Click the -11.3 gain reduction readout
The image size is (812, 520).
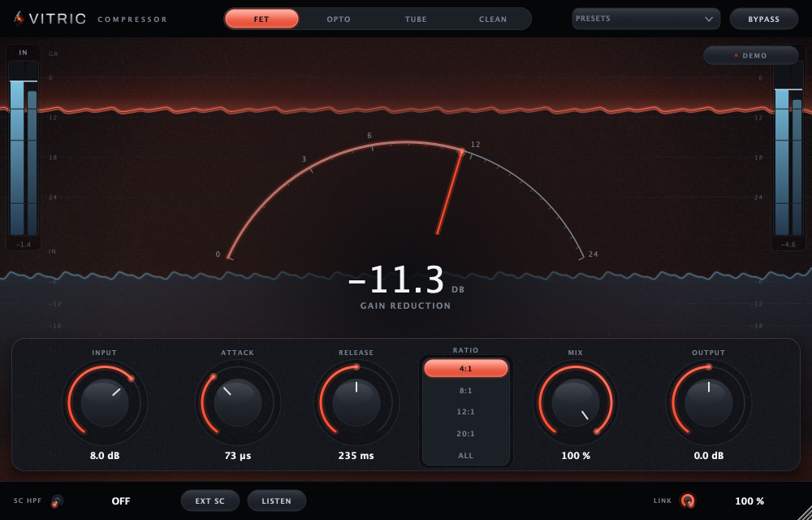pos(397,280)
